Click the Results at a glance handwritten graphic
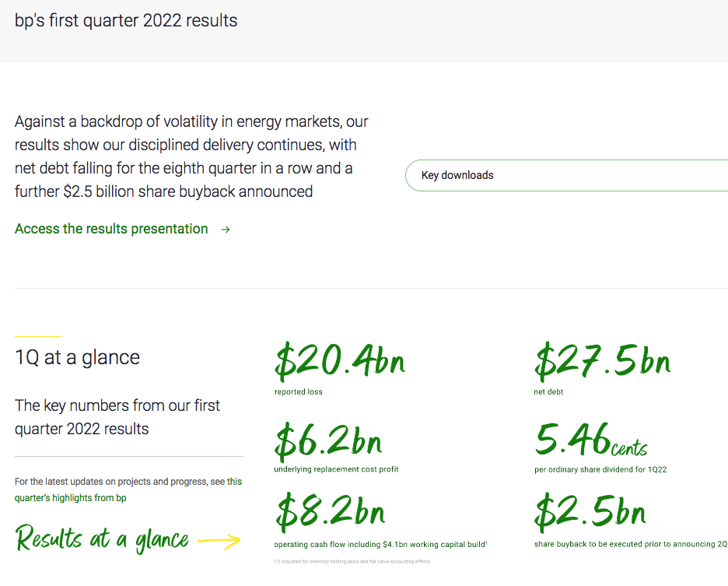This screenshot has width=728, height=586. click(x=128, y=539)
